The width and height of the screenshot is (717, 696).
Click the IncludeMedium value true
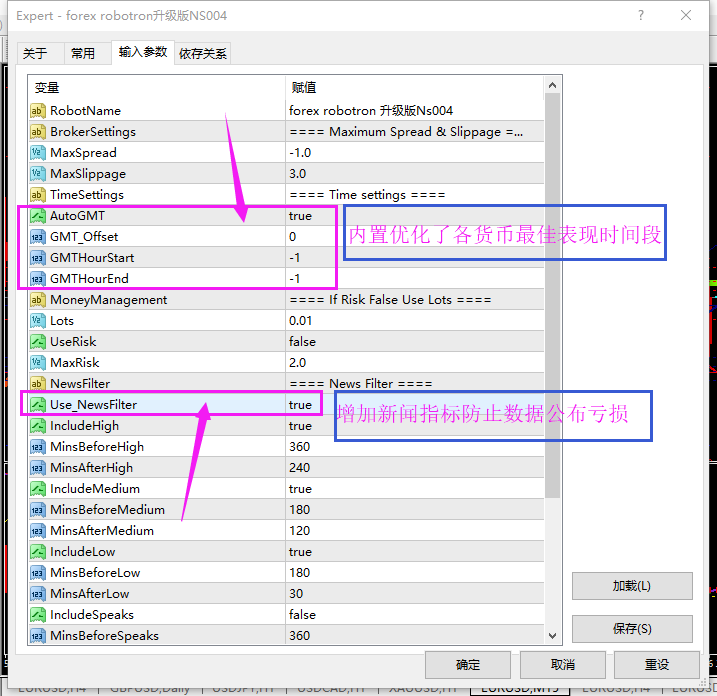pos(300,489)
